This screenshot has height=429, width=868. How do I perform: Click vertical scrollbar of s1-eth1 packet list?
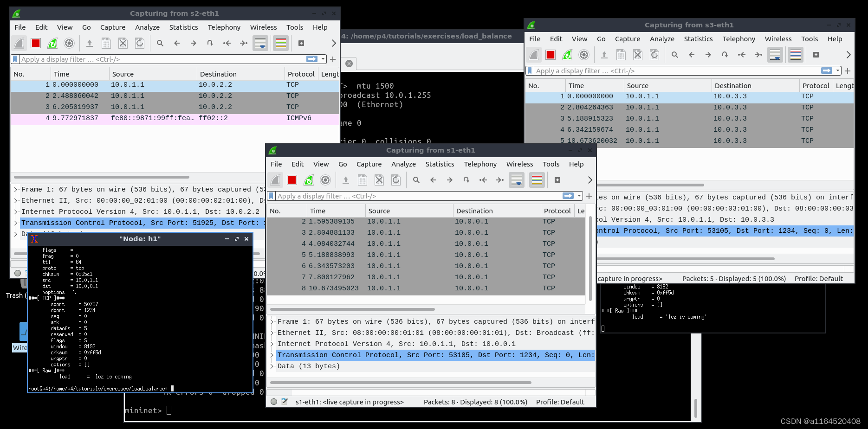[590, 259]
